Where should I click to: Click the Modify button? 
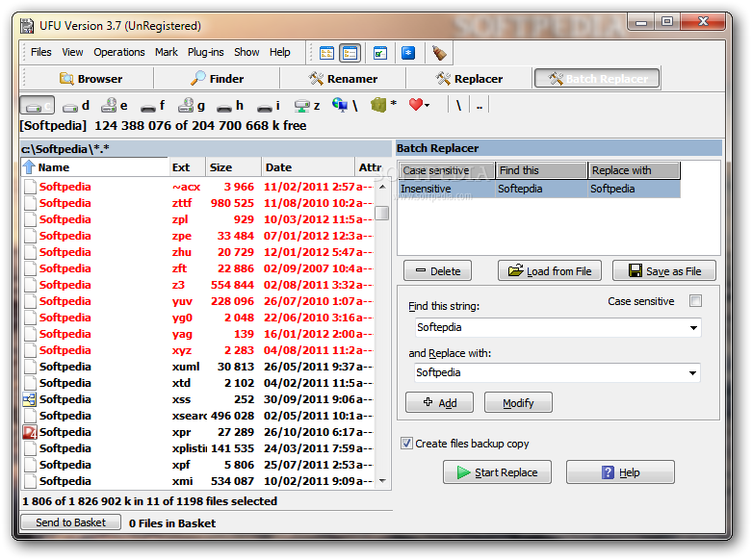[518, 403]
